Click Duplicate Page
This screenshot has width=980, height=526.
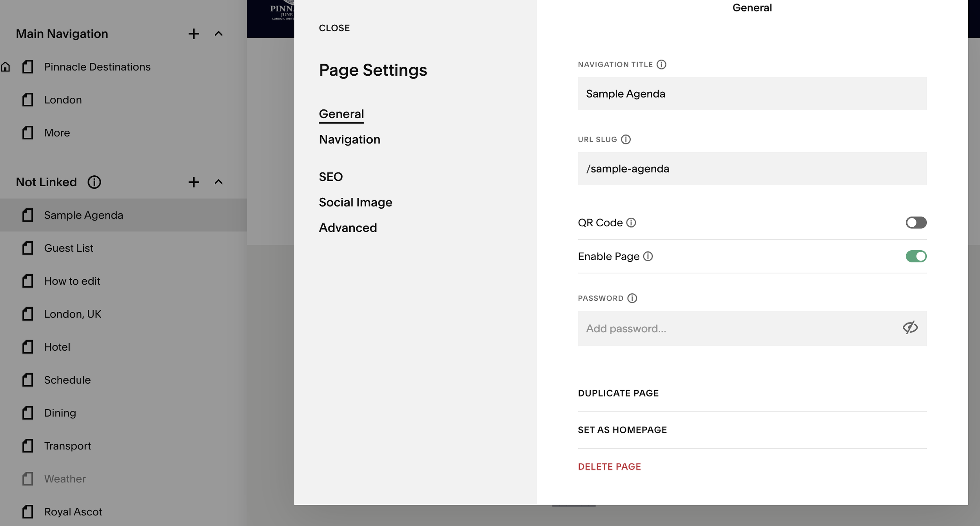coord(618,393)
